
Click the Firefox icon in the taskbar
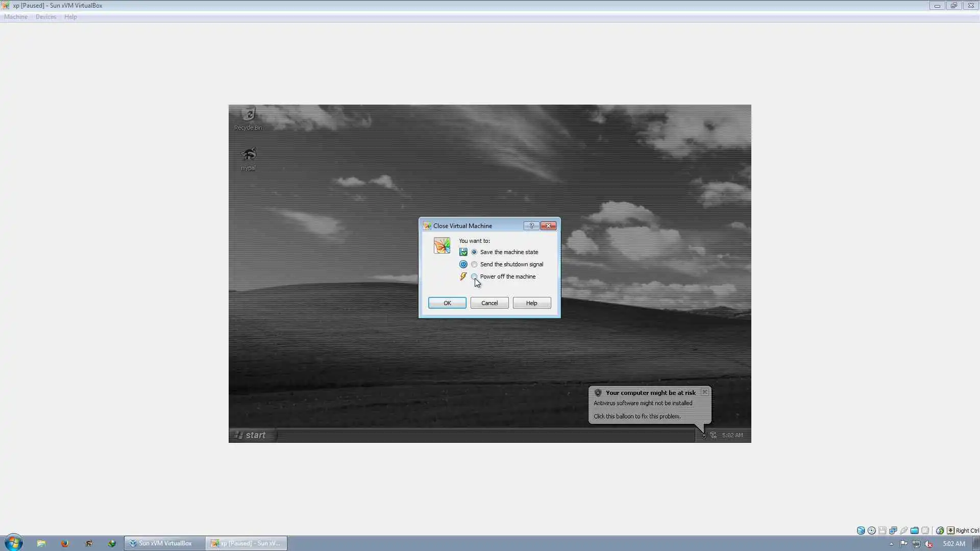[x=65, y=543]
